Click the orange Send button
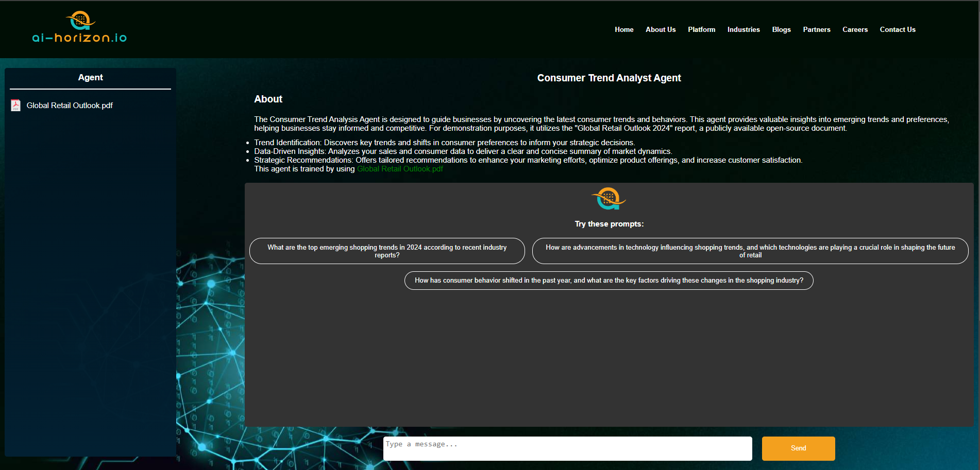This screenshot has height=470, width=980. (x=798, y=448)
